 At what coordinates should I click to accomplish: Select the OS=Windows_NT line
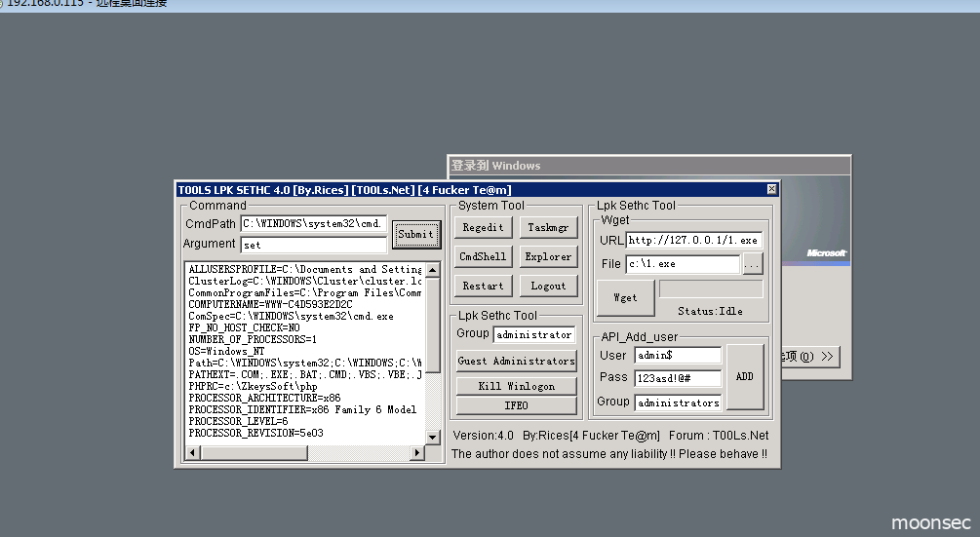click(226, 351)
